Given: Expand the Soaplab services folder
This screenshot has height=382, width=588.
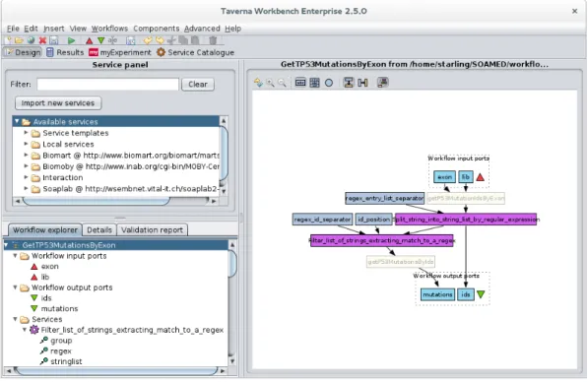Looking at the screenshot, I should point(26,188).
